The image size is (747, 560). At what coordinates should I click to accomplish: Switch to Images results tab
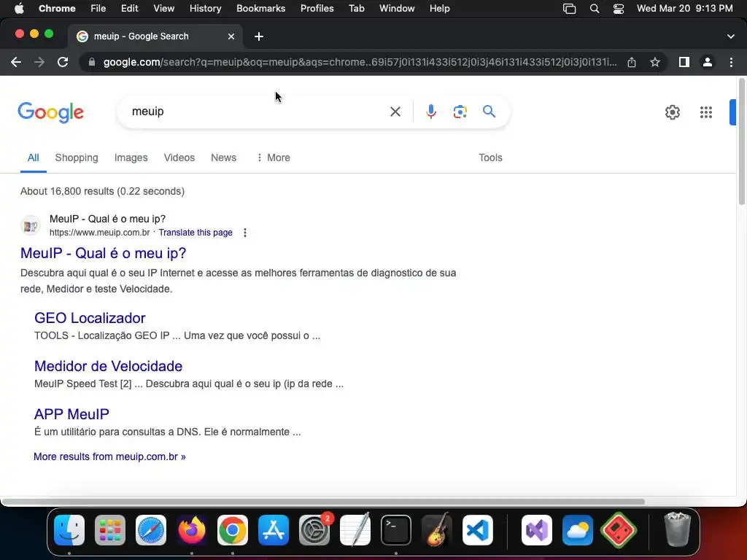point(131,157)
